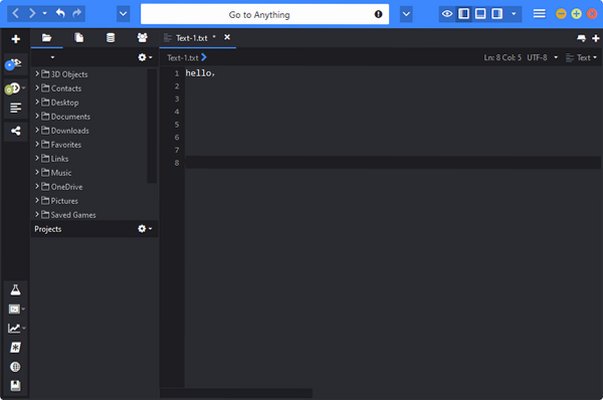
Task: Open the Places folder tab
Action: coord(47,38)
